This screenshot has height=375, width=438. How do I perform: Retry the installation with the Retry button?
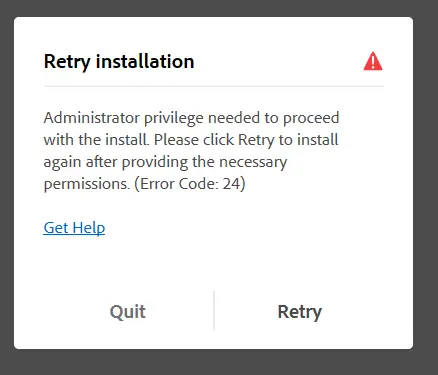pos(300,312)
